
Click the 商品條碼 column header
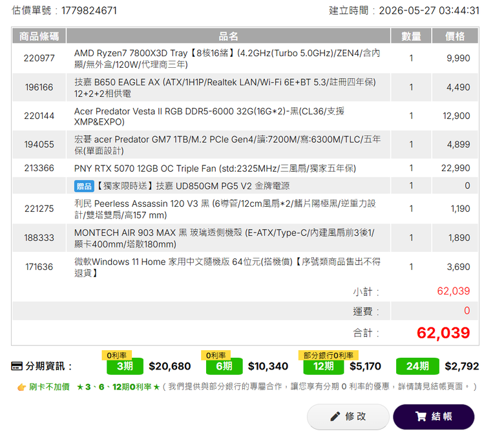39,36
